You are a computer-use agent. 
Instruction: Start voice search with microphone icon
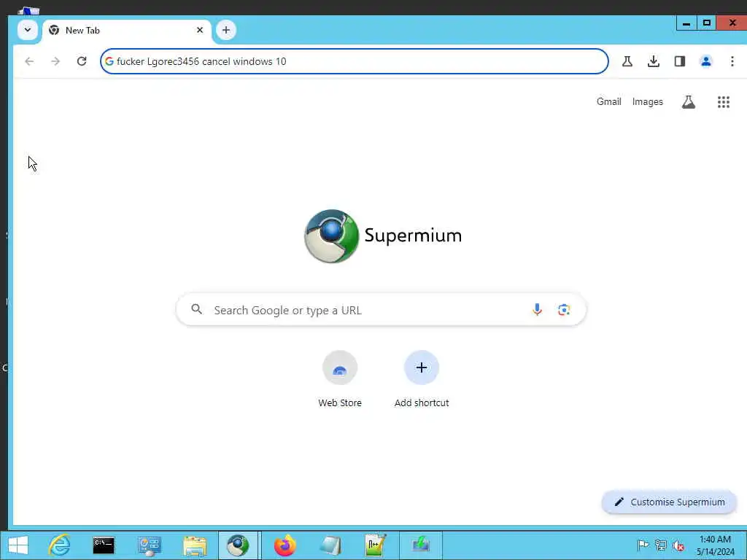(537, 310)
